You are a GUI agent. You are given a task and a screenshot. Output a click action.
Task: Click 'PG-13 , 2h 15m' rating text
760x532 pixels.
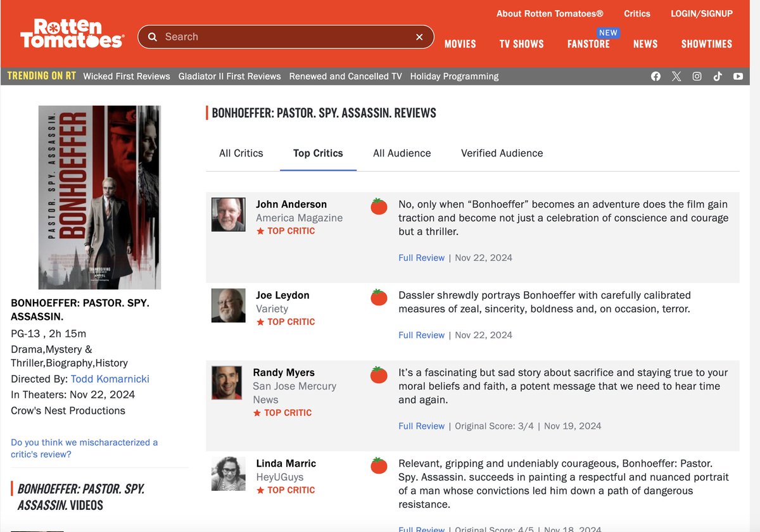[49, 334]
